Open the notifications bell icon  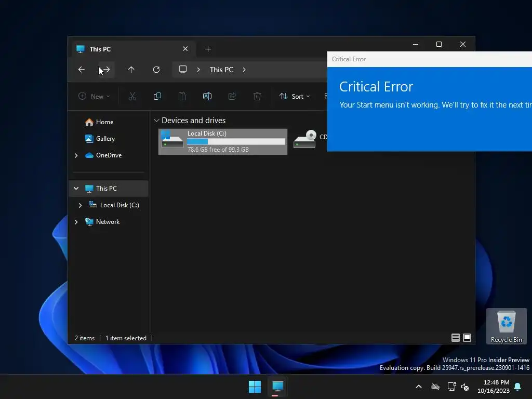518,387
